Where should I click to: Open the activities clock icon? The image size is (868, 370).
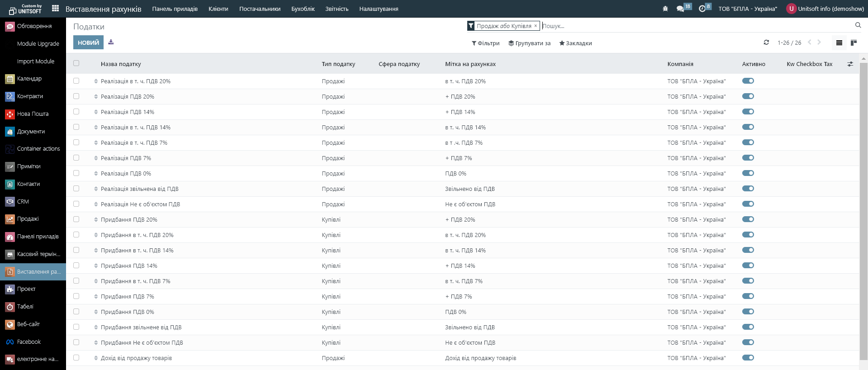[702, 9]
